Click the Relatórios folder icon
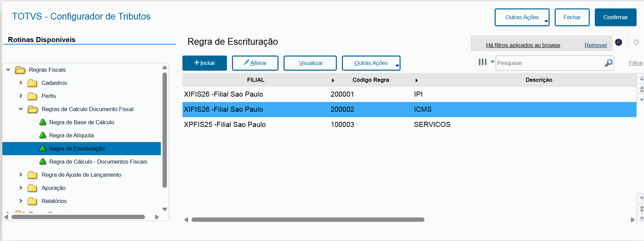The width and height of the screenshot is (644, 241). coord(32,201)
